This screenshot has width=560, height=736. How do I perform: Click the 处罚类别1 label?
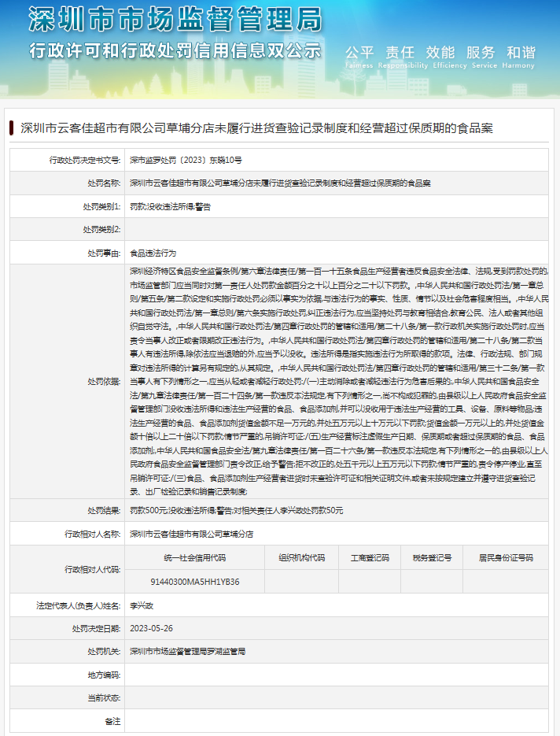tap(101, 206)
